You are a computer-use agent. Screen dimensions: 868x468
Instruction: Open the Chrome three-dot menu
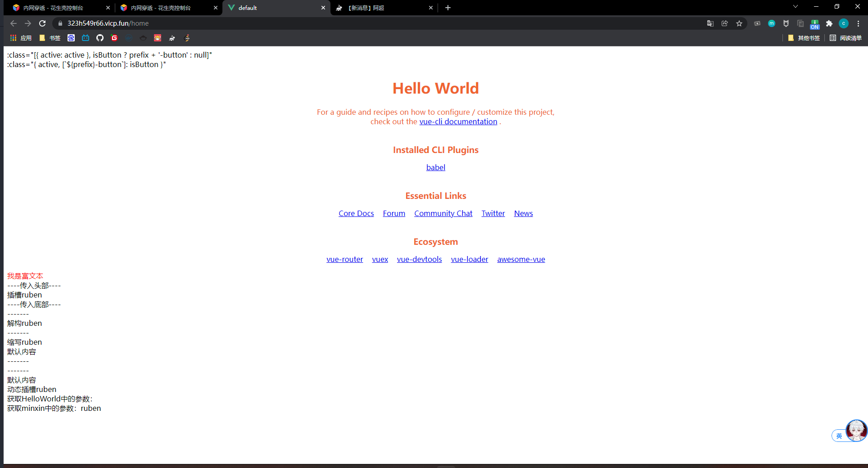pyautogui.click(x=859, y=23)
